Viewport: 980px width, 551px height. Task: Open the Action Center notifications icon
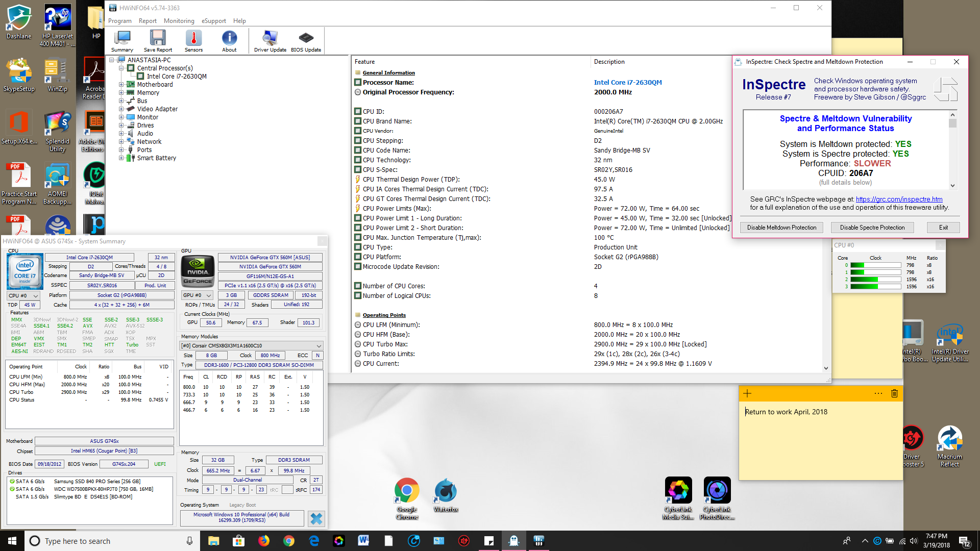[965, 541]
